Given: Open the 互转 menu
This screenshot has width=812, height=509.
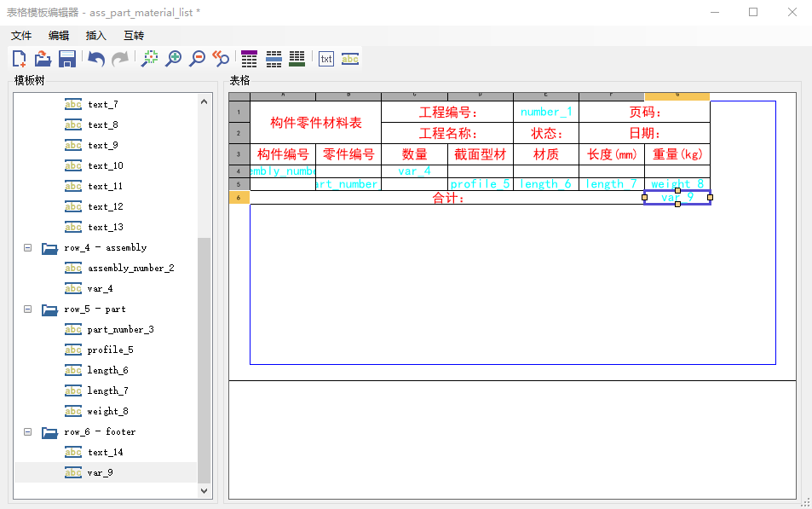Looking at the screenshot, I should (x=134, y=35).
